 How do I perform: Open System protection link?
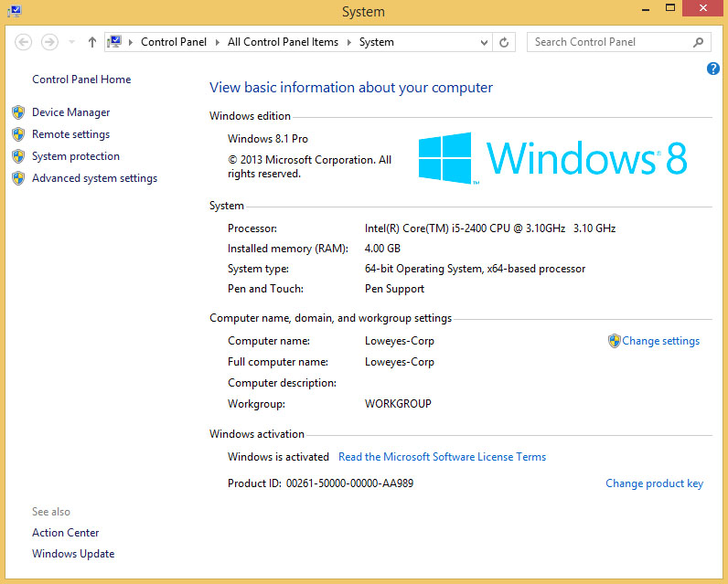[76, 156]
